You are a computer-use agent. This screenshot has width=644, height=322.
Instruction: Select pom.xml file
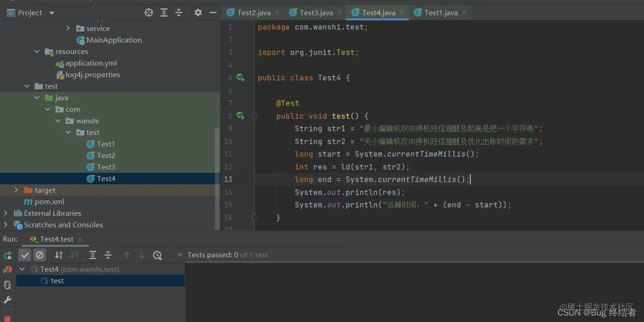point(49,202)
